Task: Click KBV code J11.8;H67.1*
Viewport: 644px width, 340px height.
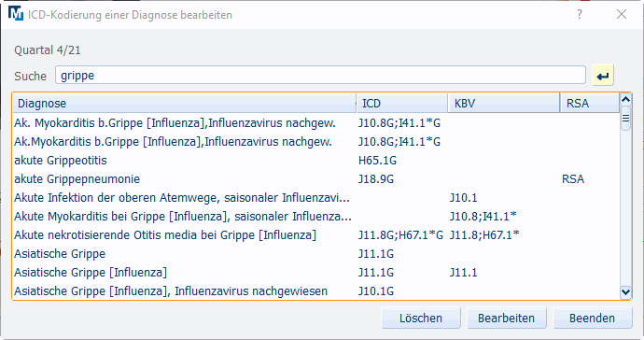Action: 484,235
